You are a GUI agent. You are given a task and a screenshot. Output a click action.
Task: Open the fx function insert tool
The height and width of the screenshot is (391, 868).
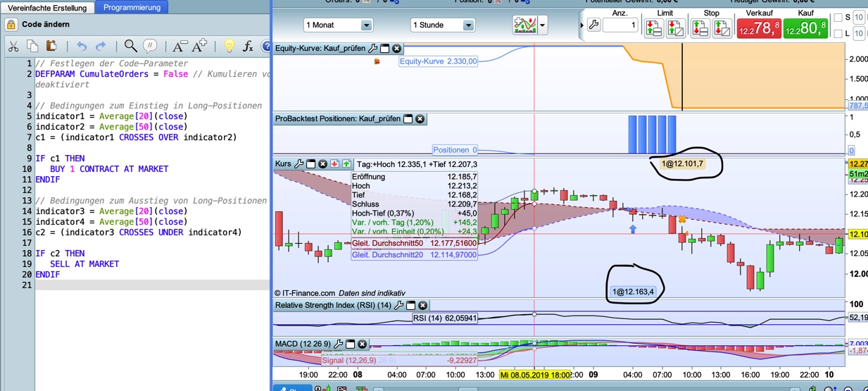pos(248,46)
